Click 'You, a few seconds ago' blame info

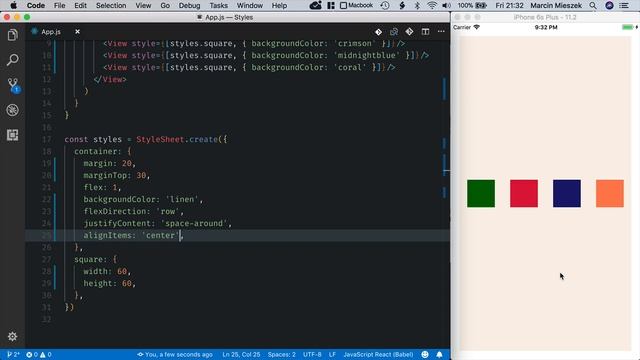coord(175,354)
